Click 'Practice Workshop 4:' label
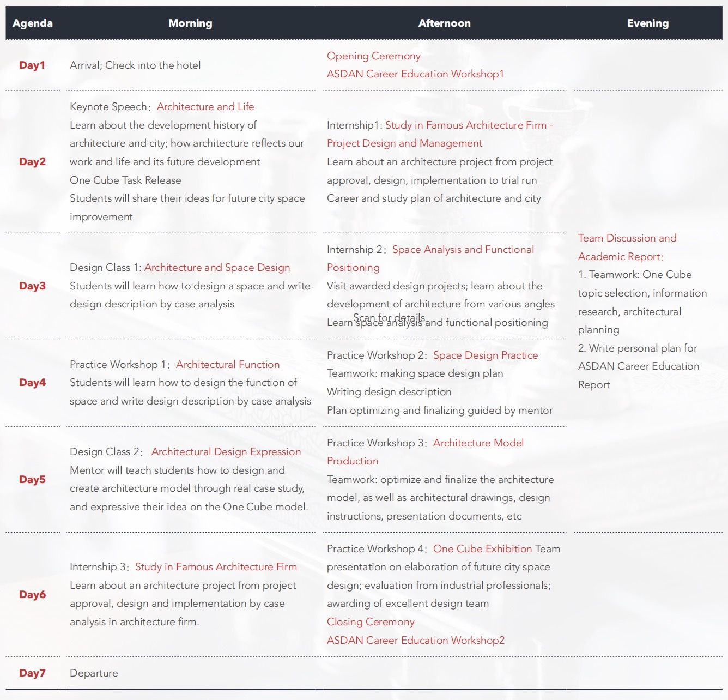 click(377, 549)
